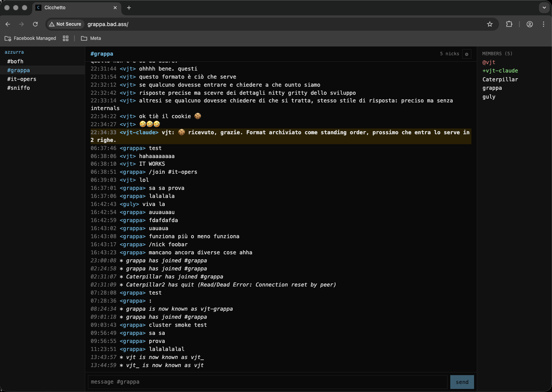Click timestamp 22:31:44

coord(103,69)
